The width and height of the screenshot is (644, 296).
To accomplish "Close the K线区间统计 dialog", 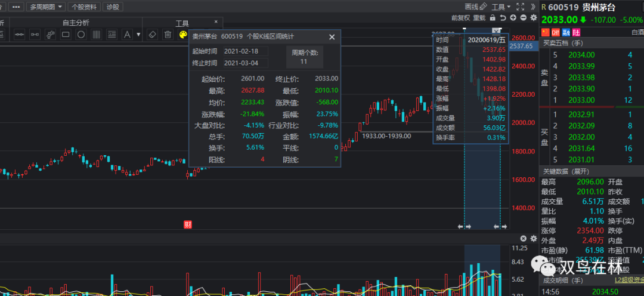I will [x=332, y=37].
